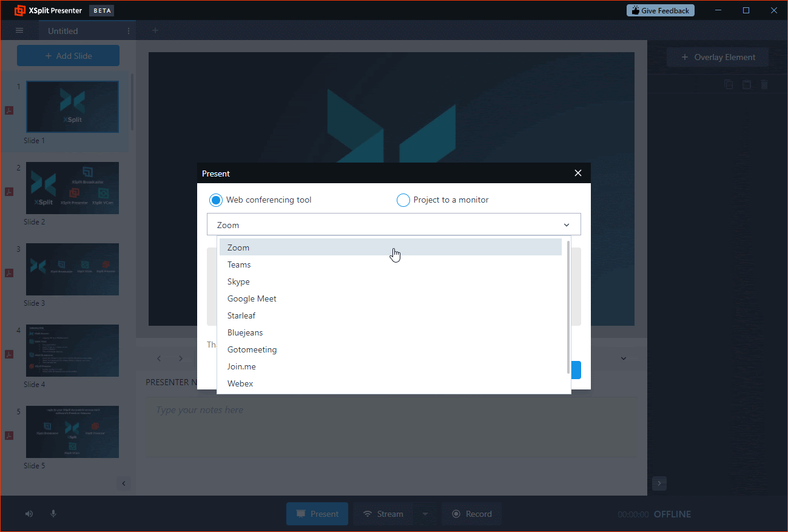788x532 pixels.
Task: Choose Zoom from the dropdown list
Action: point(391,247)
